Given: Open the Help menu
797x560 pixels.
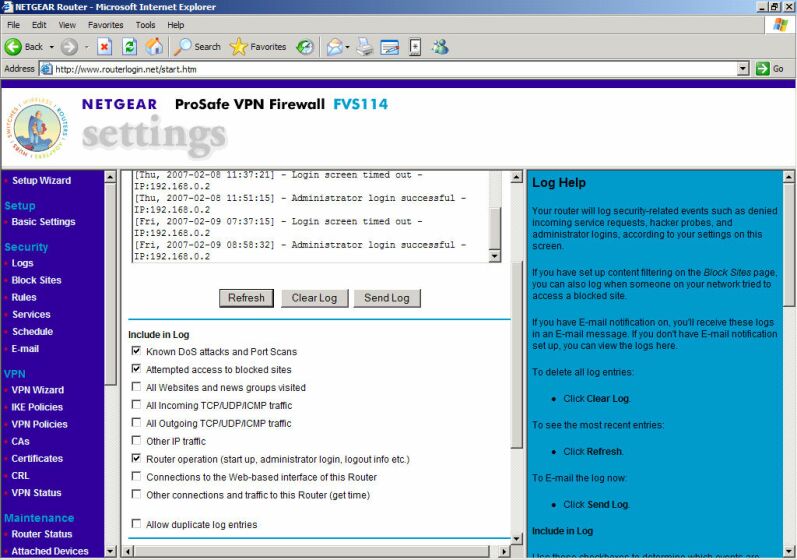Looking at the screenshot, I should (175, 25).
